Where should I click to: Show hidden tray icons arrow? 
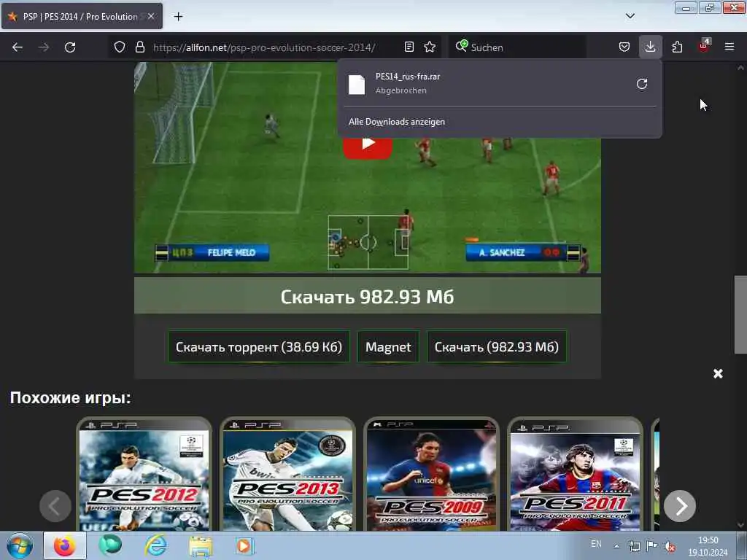tap(616, 546)
